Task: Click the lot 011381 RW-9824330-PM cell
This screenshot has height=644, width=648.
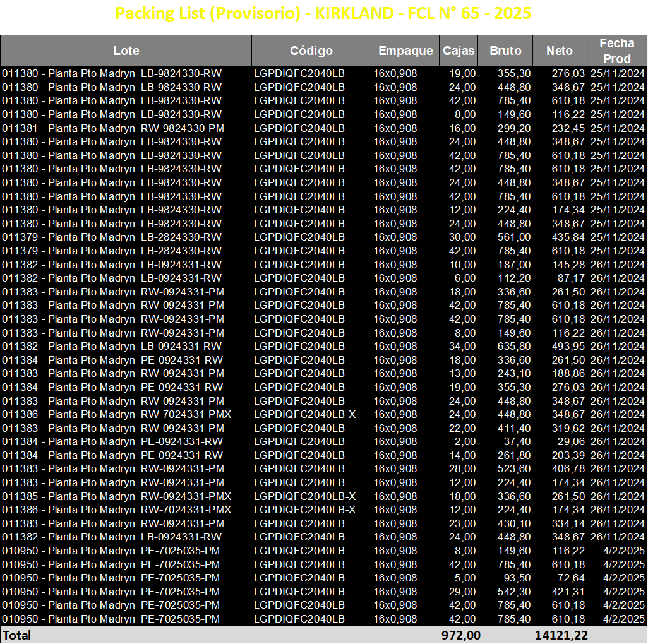Action: coord(113,128)
